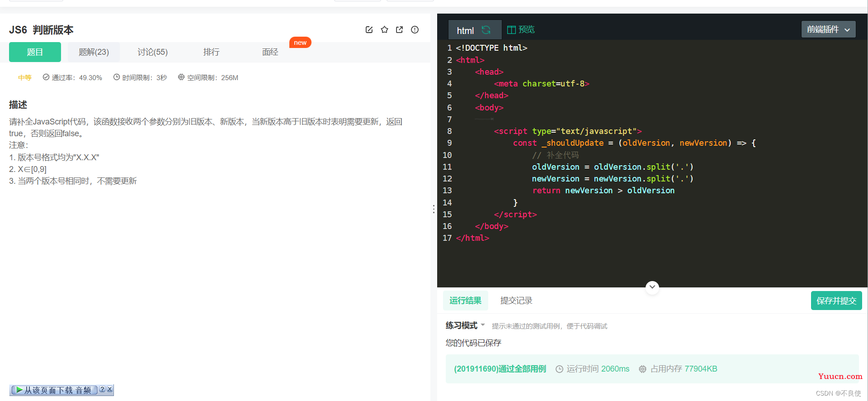The image size is (868, 401).
Task: Collapse the editor with the chevron button
Action: coord(652,287)
